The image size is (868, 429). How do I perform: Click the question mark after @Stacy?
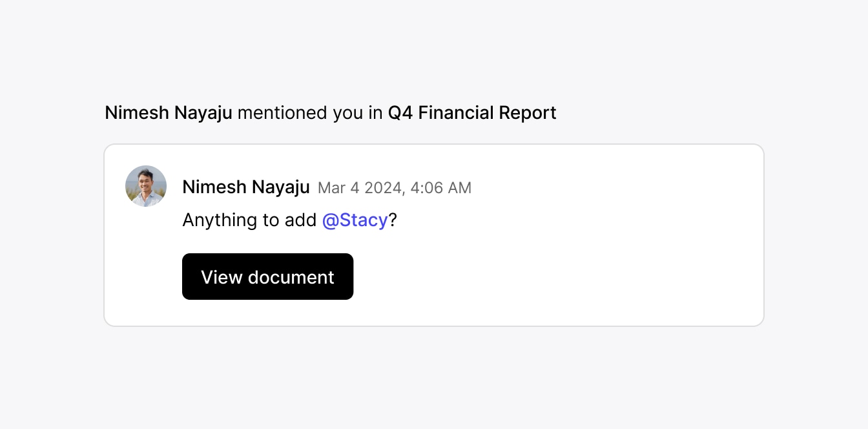click(394, 220)
